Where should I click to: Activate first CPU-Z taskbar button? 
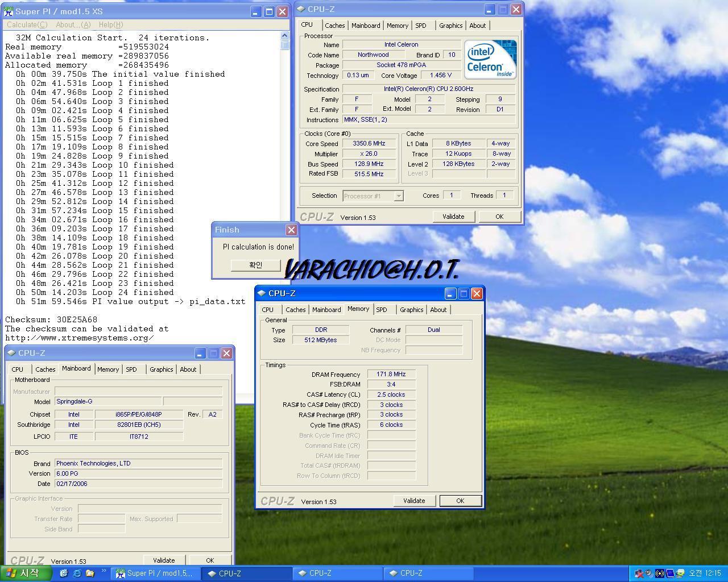point(246,573)
